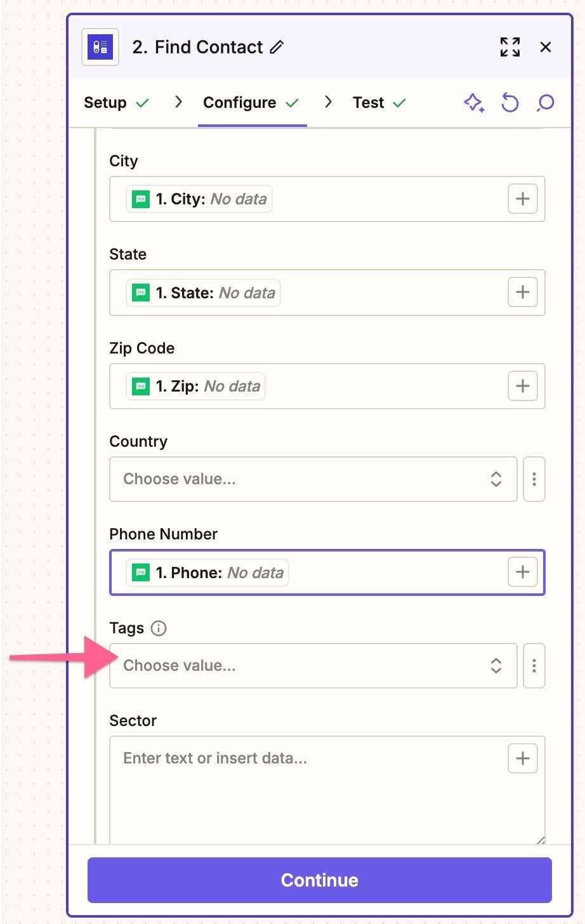Rename the step using the pencil icon
Image resolution: width=585 pixels, height=924 pixels.
[277, 48]
